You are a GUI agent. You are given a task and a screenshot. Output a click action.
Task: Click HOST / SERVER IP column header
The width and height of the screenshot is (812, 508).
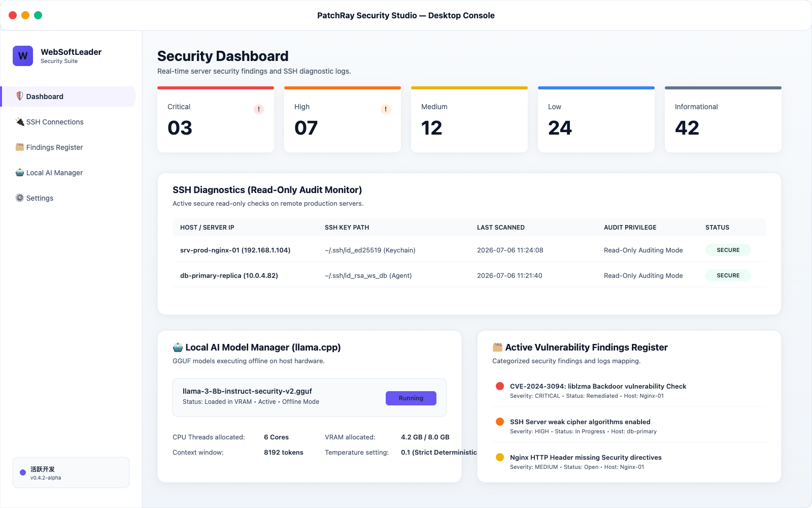click(207, 228)
